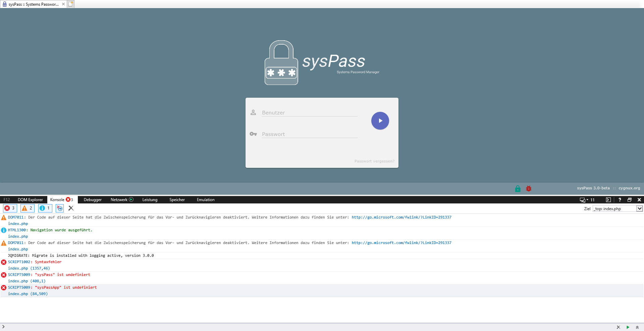Open a new browser tab
Screen dimensions: 644x331
(x=70, y=4)
